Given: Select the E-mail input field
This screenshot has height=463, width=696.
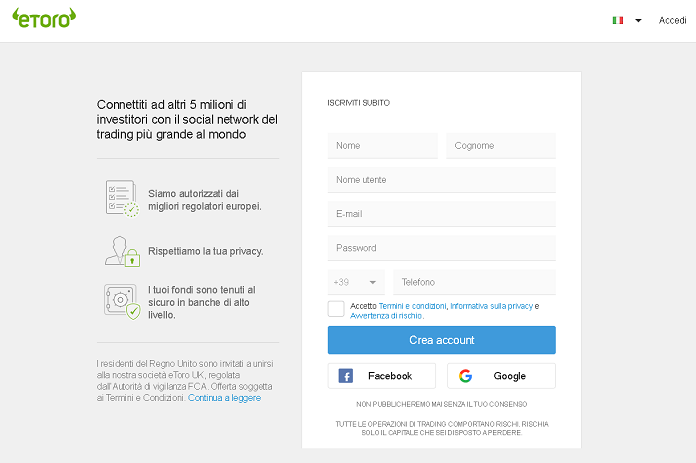Looking at the screenshot, I should click(442, 214).
